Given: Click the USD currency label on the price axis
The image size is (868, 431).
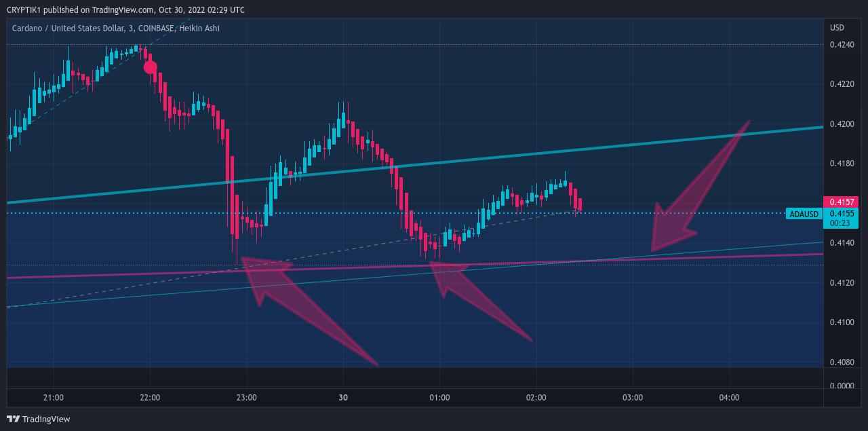Looking at the screenshot, I should tap(837, 28).
